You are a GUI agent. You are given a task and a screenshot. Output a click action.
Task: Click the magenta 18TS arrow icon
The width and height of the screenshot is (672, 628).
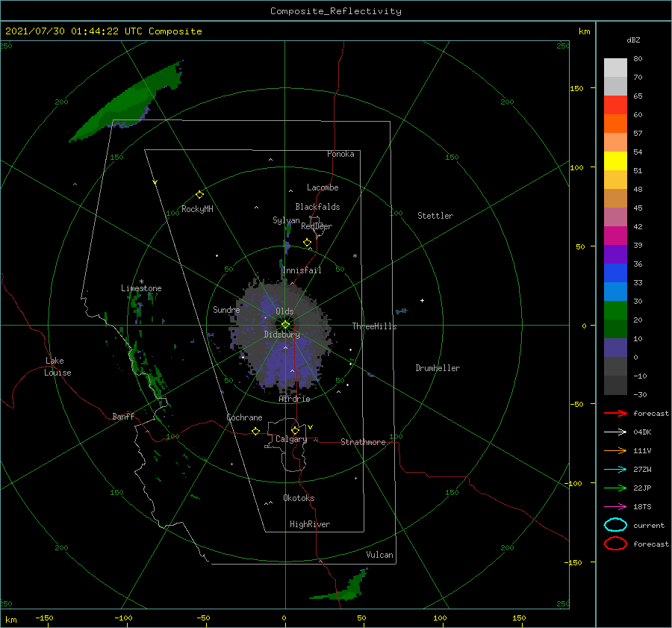(615, 507)
